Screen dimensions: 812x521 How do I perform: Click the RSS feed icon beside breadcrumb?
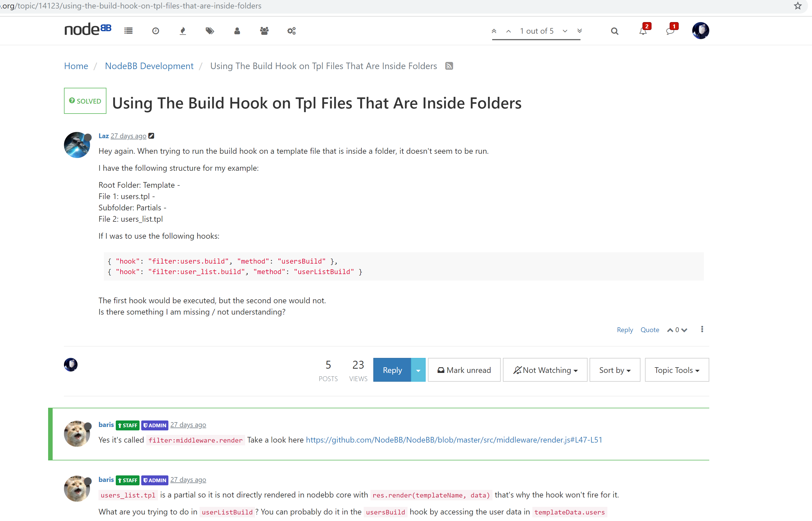449,66
